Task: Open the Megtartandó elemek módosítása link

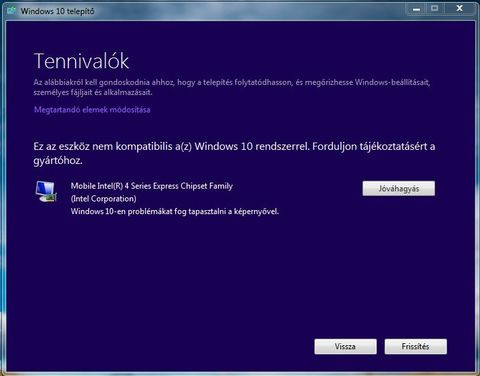Action: tap(92, 110)
